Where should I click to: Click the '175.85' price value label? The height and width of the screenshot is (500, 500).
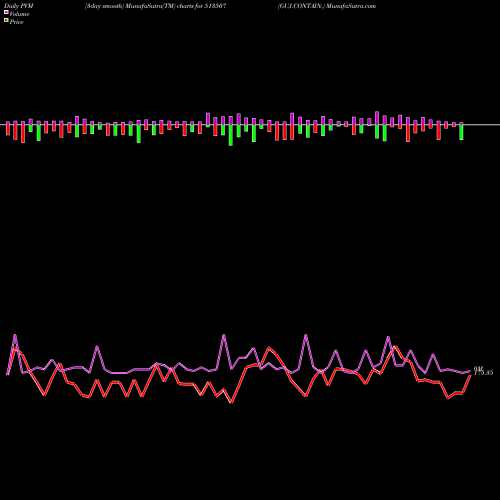point(483,373)
